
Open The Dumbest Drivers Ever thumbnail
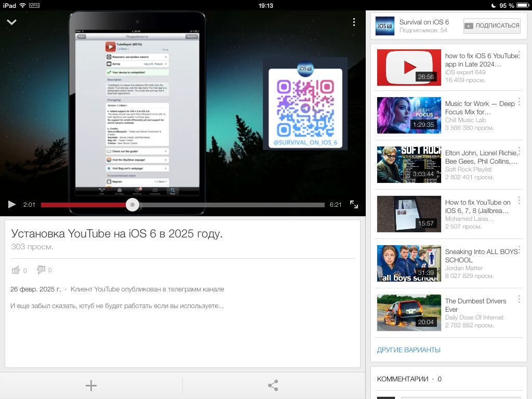pyautogui.click(x=409, y=312)
